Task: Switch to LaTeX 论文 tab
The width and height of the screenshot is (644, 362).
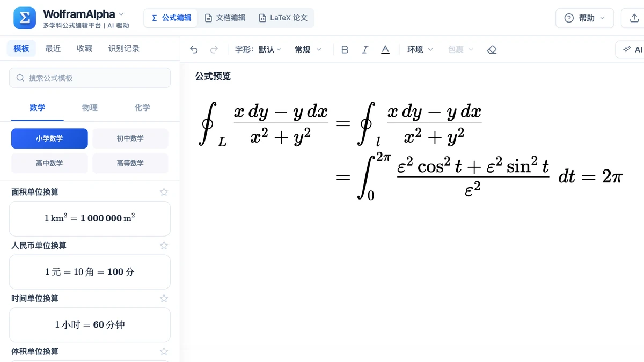Action: (x=283, y=18)
